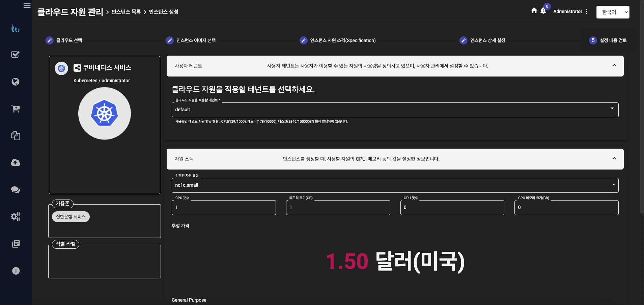The width and height of the screenshot is (644, 305).
Task: Check the notifications bell icon
Action: [x=543, y=11]
